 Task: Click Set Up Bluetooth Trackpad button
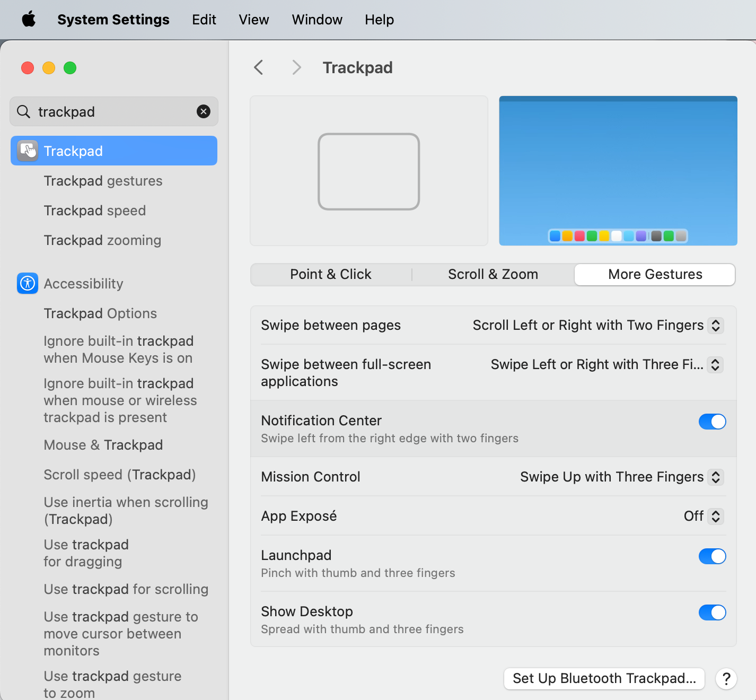click(x=604, y=678)
